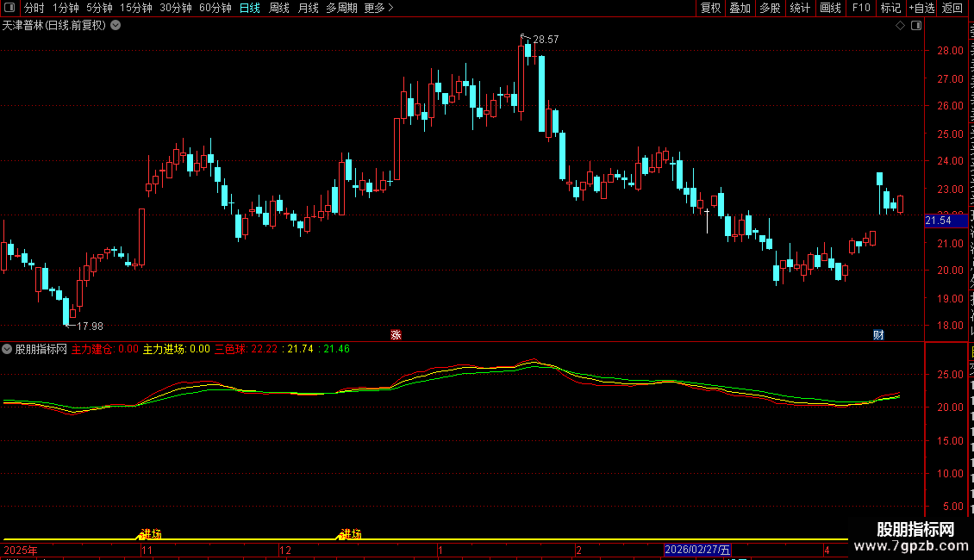Screen dimensions: 974x560
Task: Click the second 进场 signal icon
Action: click(350, 533)
